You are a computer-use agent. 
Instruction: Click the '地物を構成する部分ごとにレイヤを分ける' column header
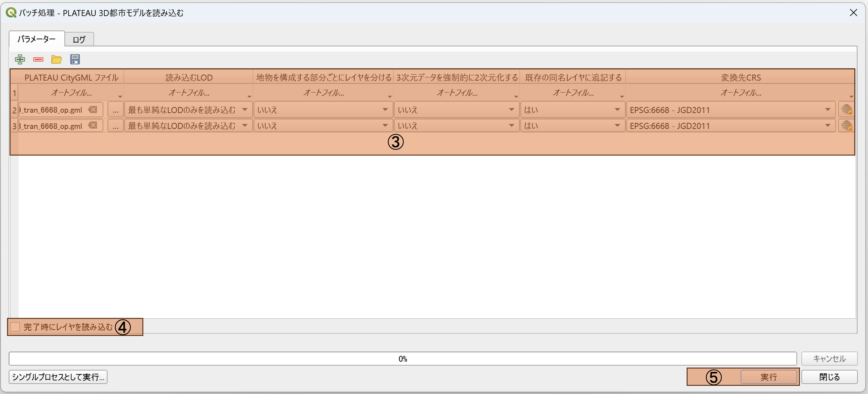[x=324, y=77]
